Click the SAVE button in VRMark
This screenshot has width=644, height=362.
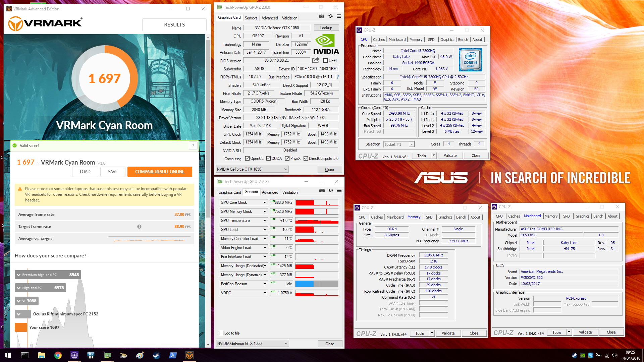click(x=113, y=172)
